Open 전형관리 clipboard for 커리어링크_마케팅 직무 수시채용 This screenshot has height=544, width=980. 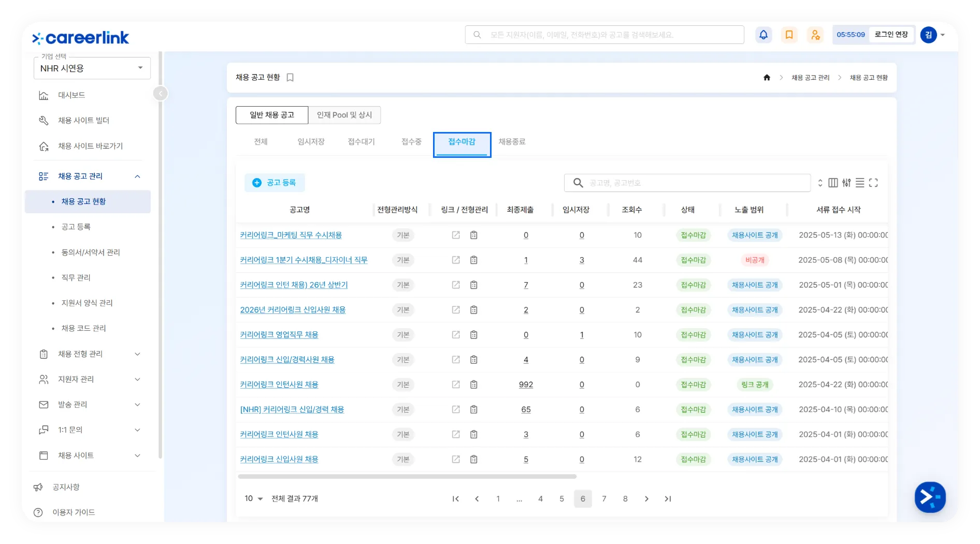coord(473,235)
